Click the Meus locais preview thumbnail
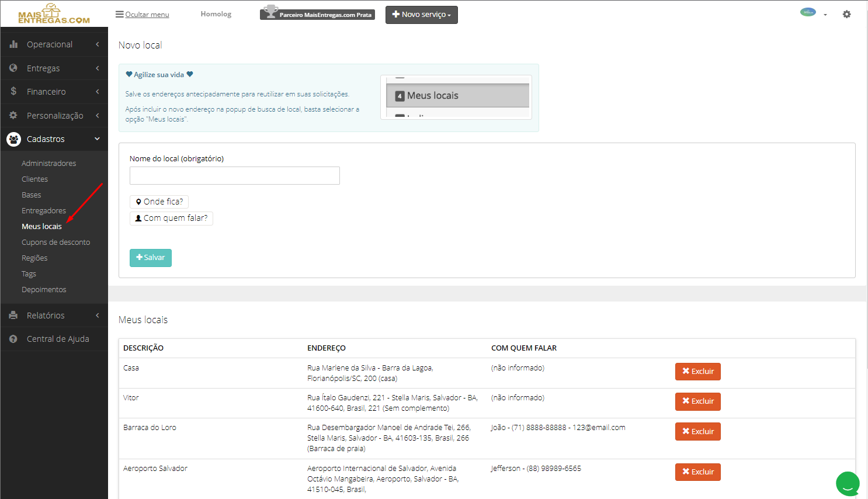 456,97
